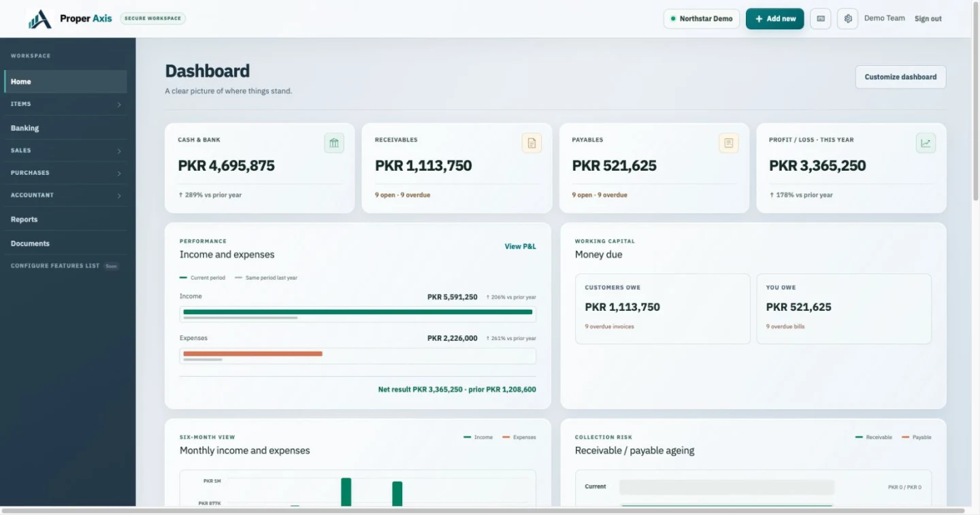Click the bill icon on Payables card
The height and width of the screenshot is (515, 980).
(729, 143)
